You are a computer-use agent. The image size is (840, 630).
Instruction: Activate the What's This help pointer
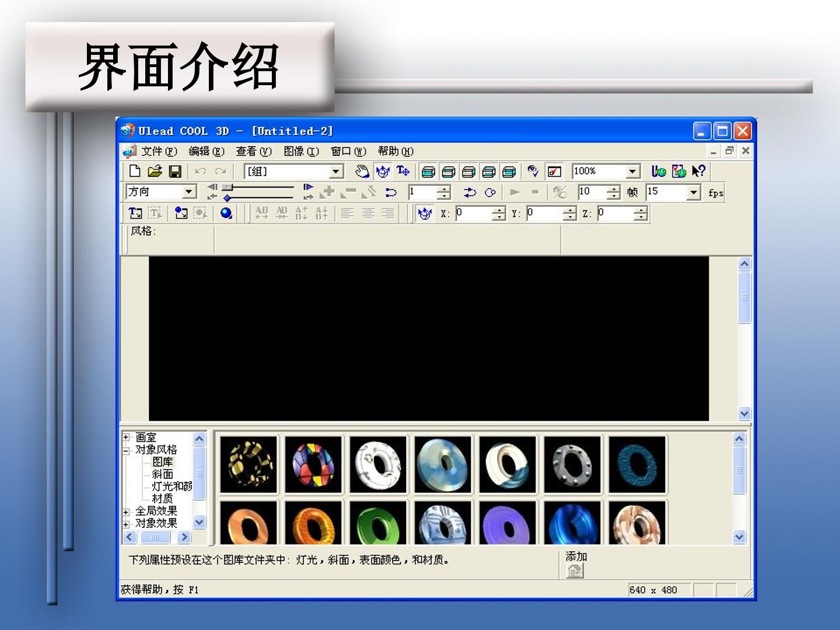click(699, 171)
